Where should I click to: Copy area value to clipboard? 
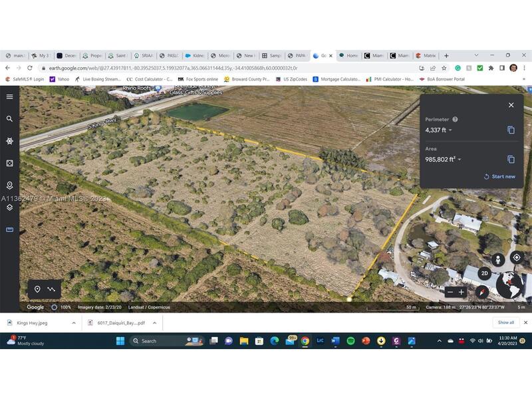pyautogui.click(x=511, y=160)
